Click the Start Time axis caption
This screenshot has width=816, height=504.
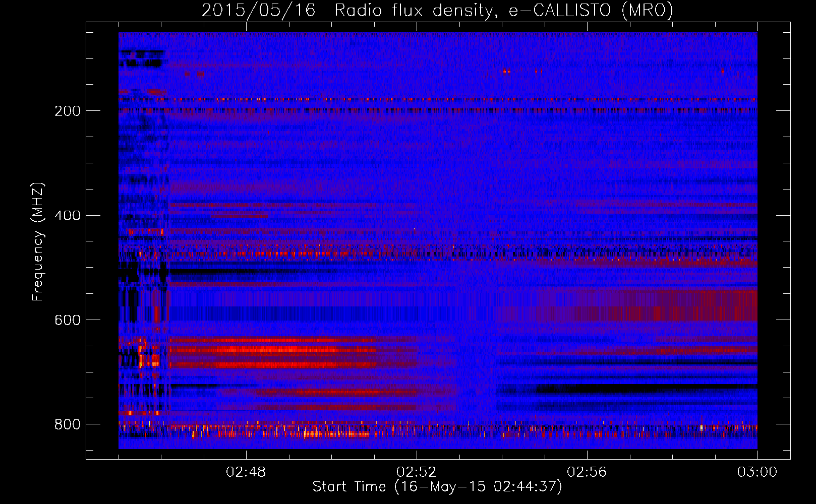(437, 487)
